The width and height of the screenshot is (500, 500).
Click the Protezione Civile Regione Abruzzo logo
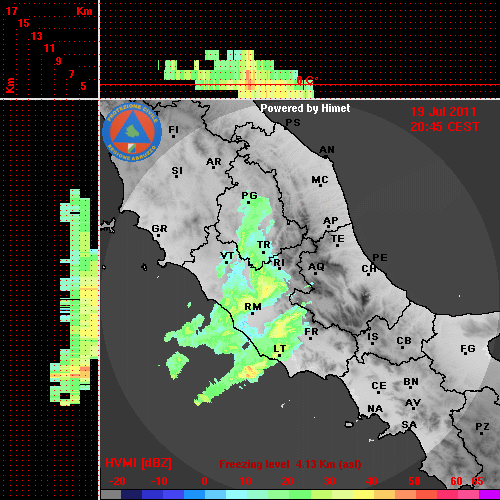(132, 132)
